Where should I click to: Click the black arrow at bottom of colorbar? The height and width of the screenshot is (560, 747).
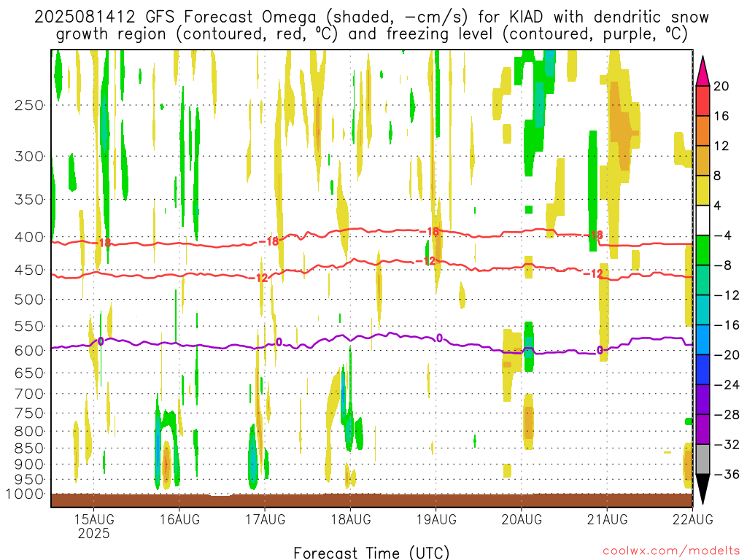[703, 489]
